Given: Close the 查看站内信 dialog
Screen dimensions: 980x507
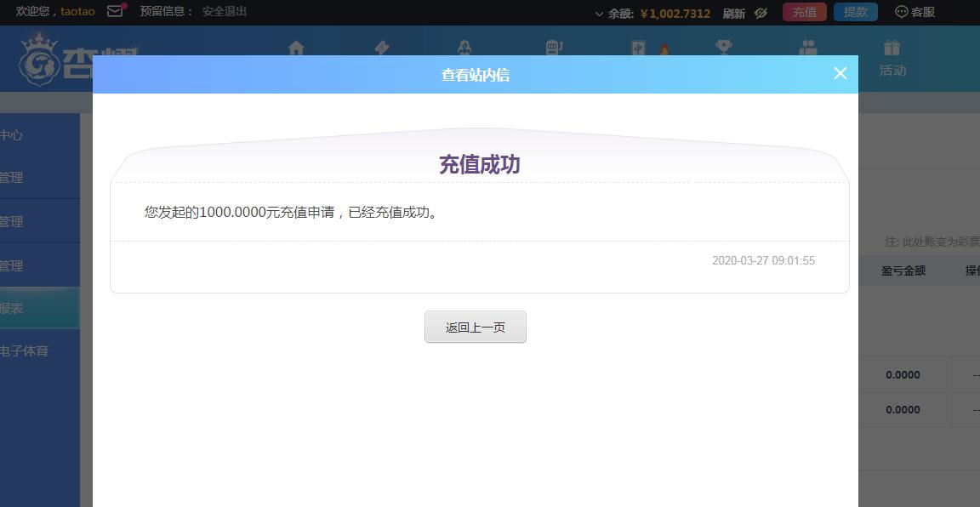Looking at the screenshot, I should click(x=840, y=73).
